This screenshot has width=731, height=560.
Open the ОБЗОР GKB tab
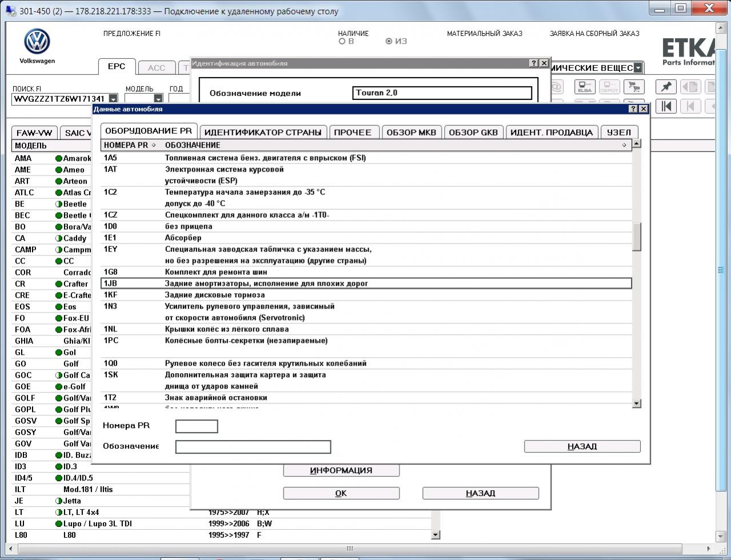pos(473,132)
